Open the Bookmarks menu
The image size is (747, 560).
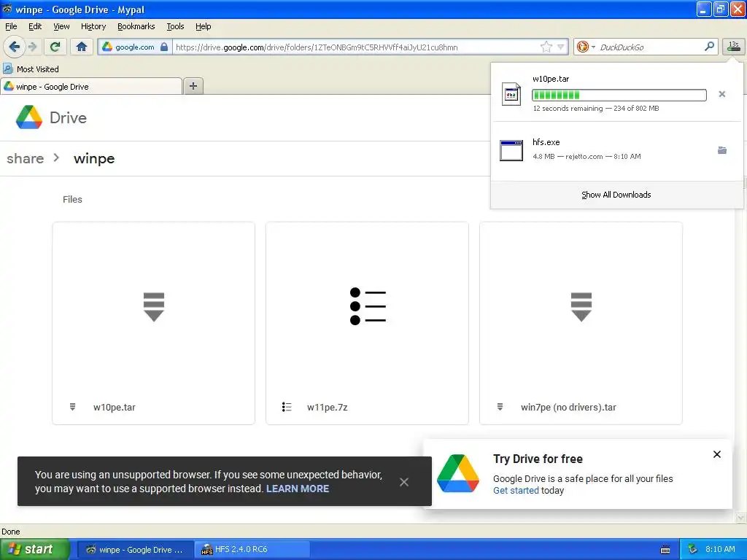pos(136,26)
